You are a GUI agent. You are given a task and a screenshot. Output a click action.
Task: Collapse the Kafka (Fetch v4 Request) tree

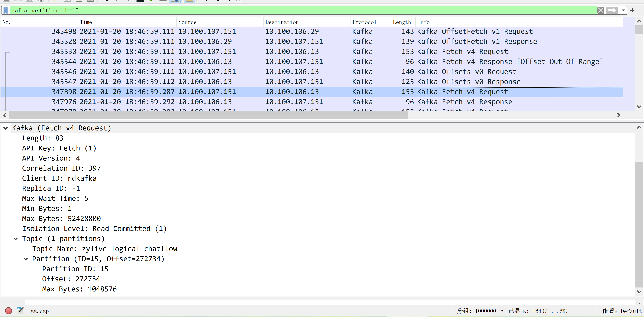click(x=6, y=128)
